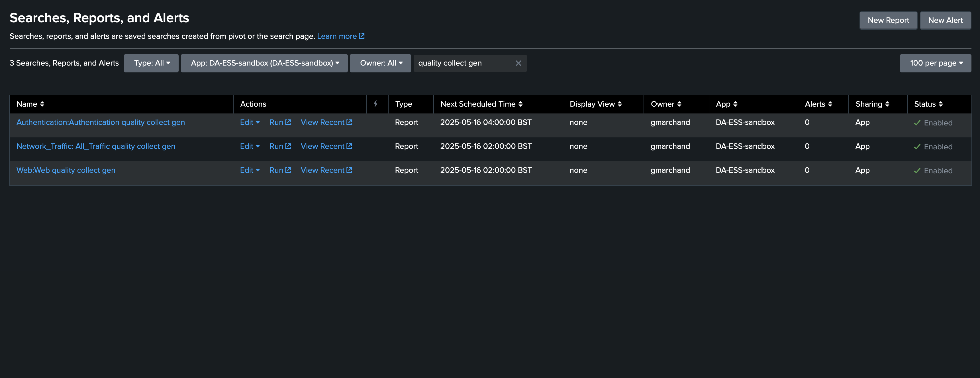The image size is (980, 378).
Task: Sort by App column
Action: click(726, 104)
